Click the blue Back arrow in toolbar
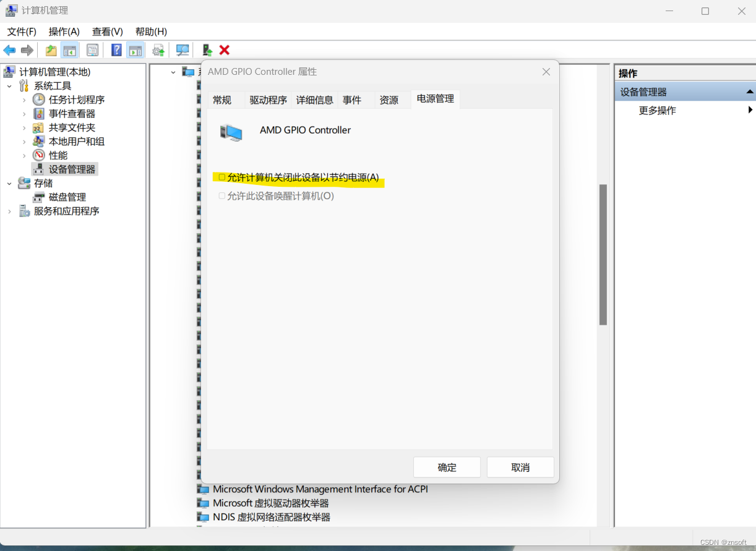The height and width of the screenshot is (551, 756). 9,50
